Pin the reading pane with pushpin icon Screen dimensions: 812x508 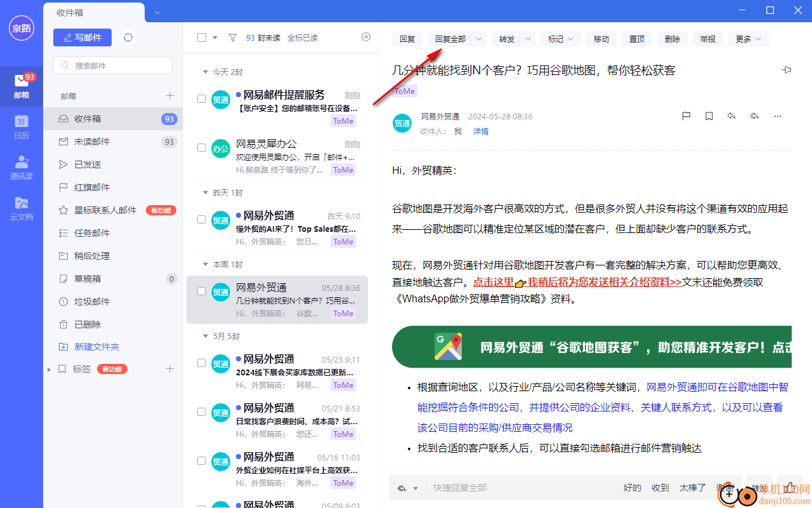(x=787, y=70)
